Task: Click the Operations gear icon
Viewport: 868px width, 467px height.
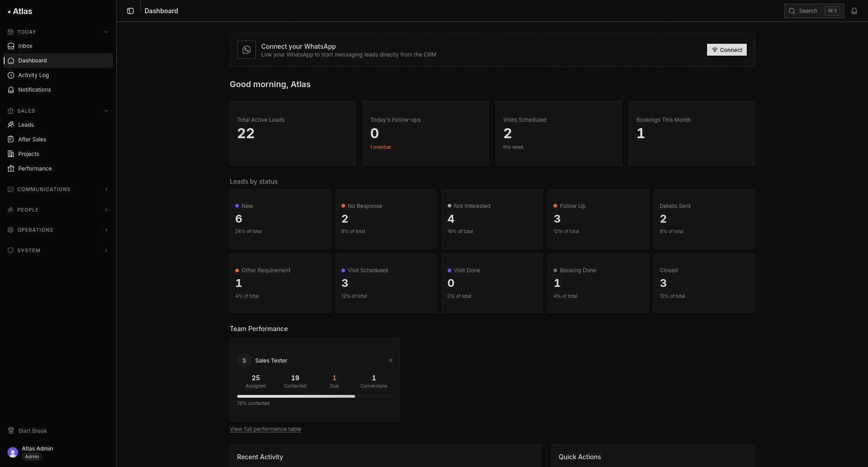Action: 10,230
